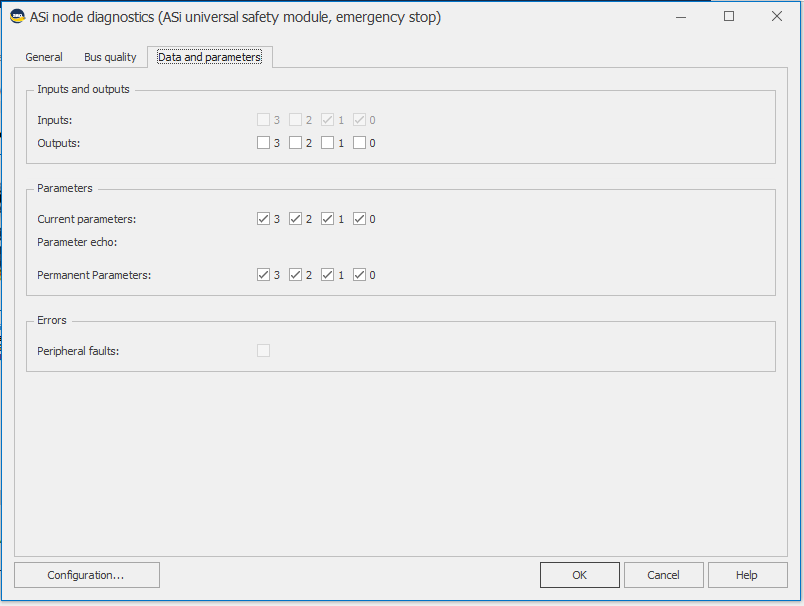Uncheck Permanent Parameters bit 3
This screenshot has height=606, width=804.
[x=263, y=275]
